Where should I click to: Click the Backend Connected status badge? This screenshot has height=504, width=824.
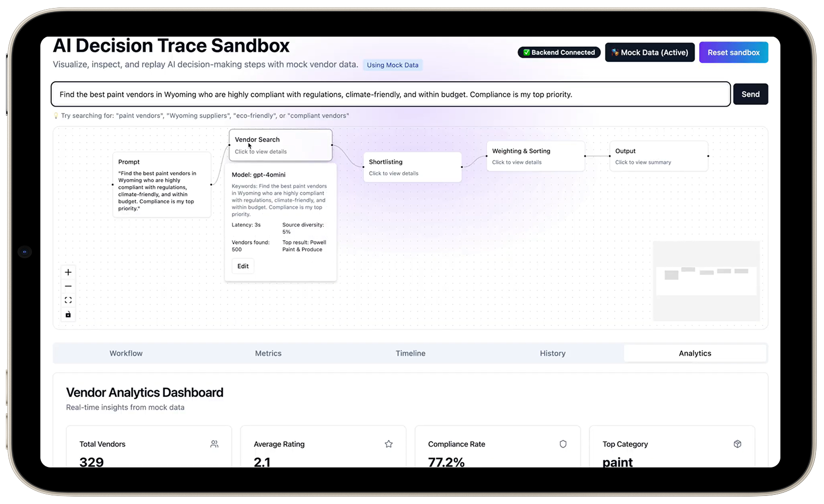(x=559, y=52)
